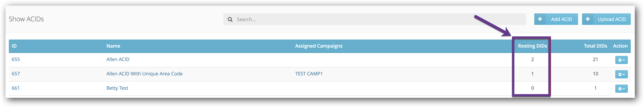Click the Upload ACID button
Screen dimensions: 644x107
click(606, 19)
